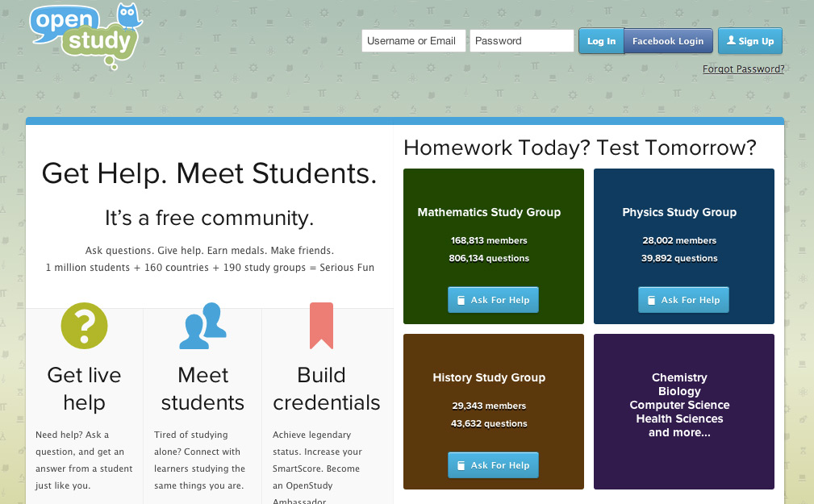
Task: Click the notebook icon in History Ask For Help
Action: (461, 465)
